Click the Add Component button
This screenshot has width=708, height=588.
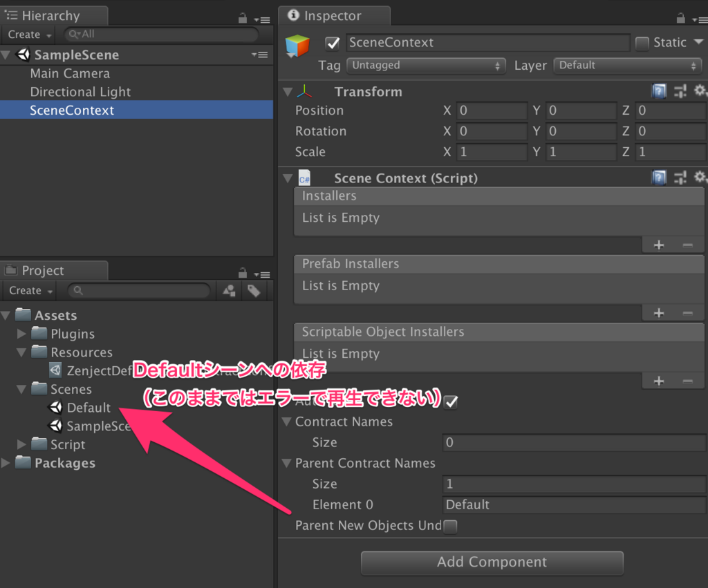point(492,562)
